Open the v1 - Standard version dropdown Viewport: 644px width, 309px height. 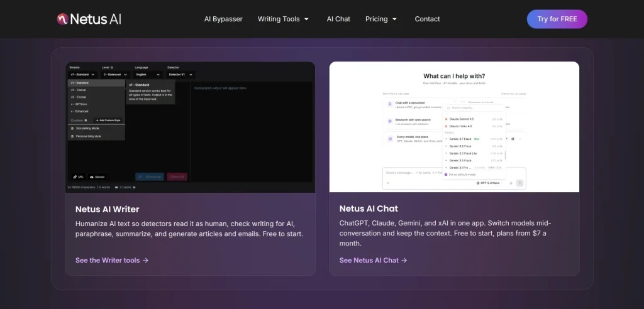82,75
